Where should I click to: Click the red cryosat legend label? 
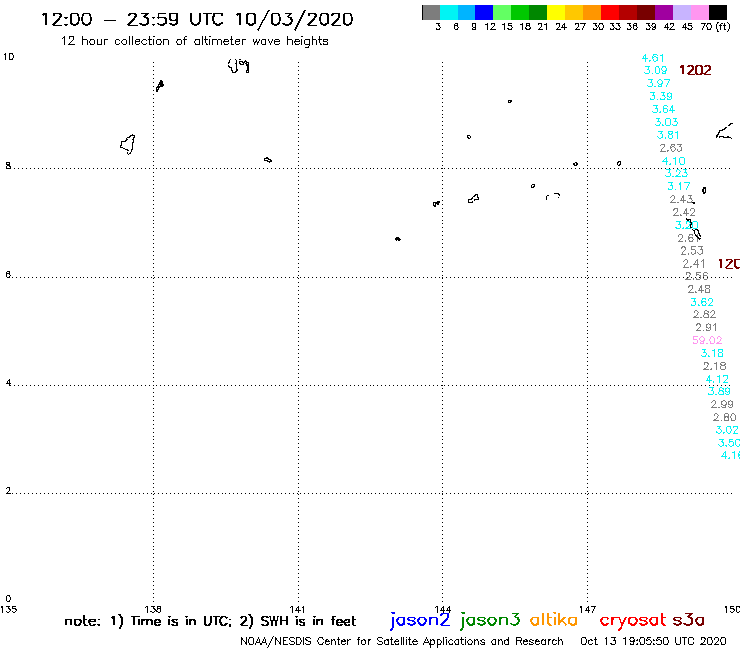[633, 620]
